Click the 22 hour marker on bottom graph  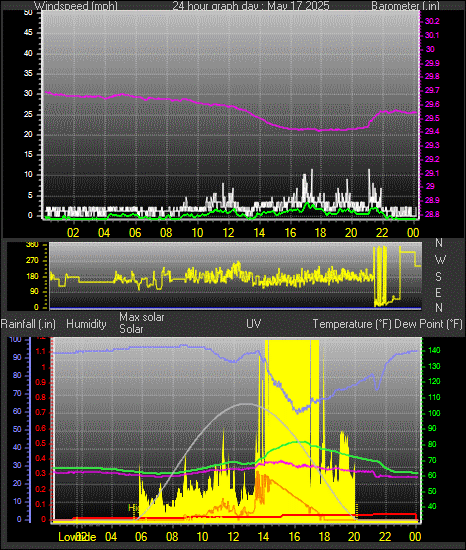[x=385, y=536]
